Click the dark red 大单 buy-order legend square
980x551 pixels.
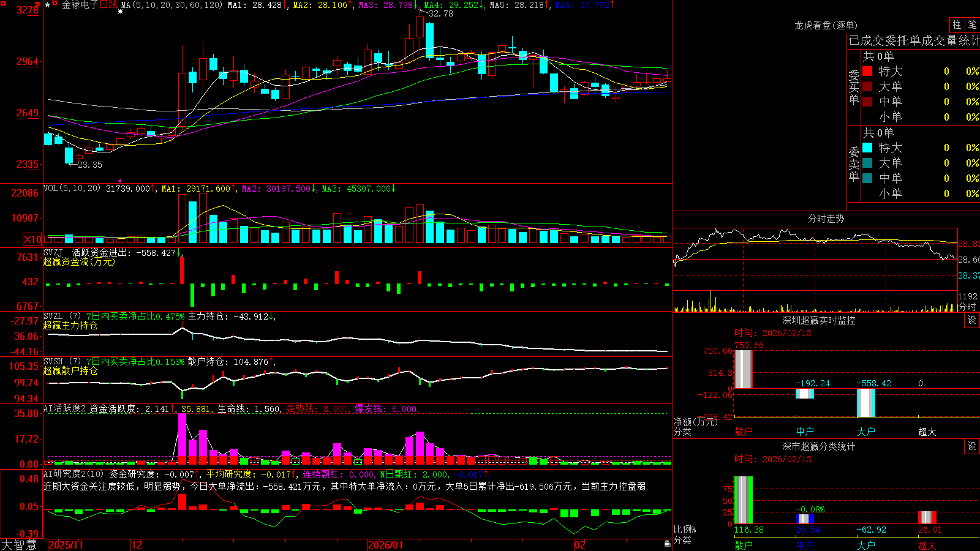pyautogui.click(x=867, y=86)
